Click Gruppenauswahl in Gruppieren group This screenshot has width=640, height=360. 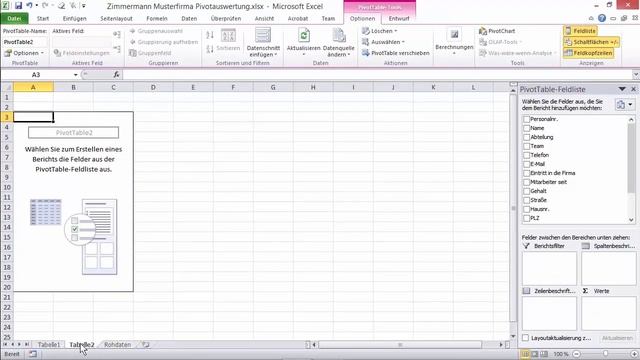156,31
